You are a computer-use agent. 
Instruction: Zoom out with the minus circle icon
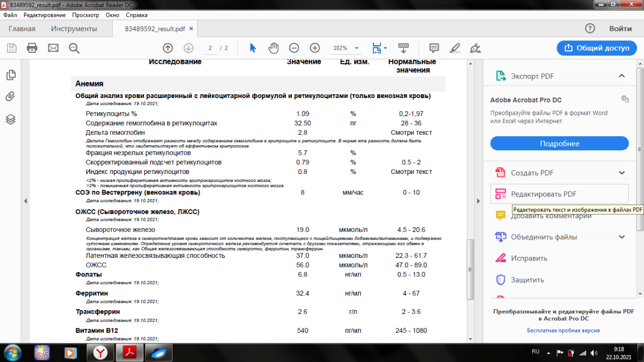[294, 48]
